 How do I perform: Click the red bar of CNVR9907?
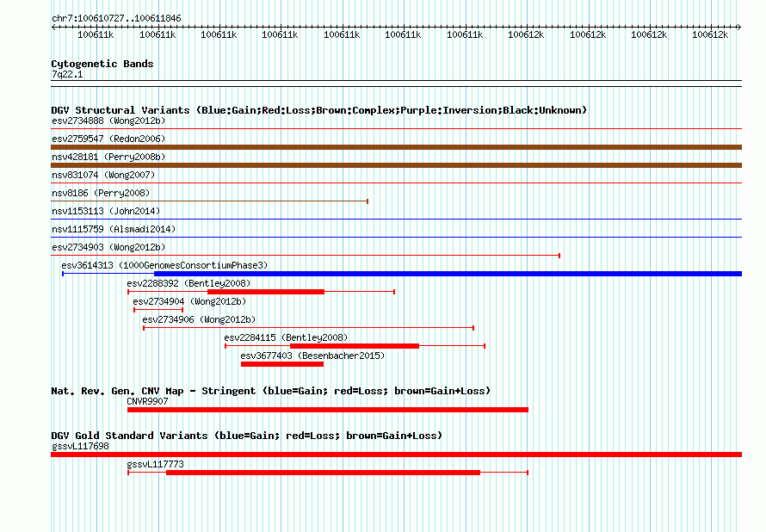coord(328,410)
